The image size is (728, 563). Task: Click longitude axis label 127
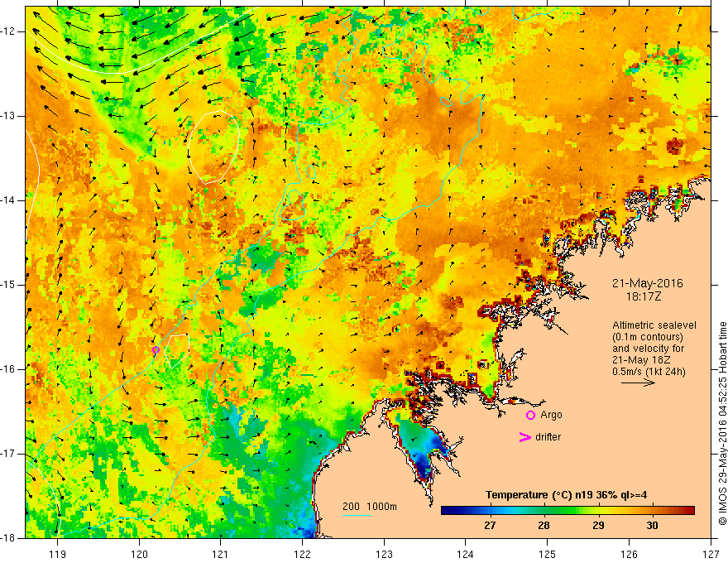point(711,554)
